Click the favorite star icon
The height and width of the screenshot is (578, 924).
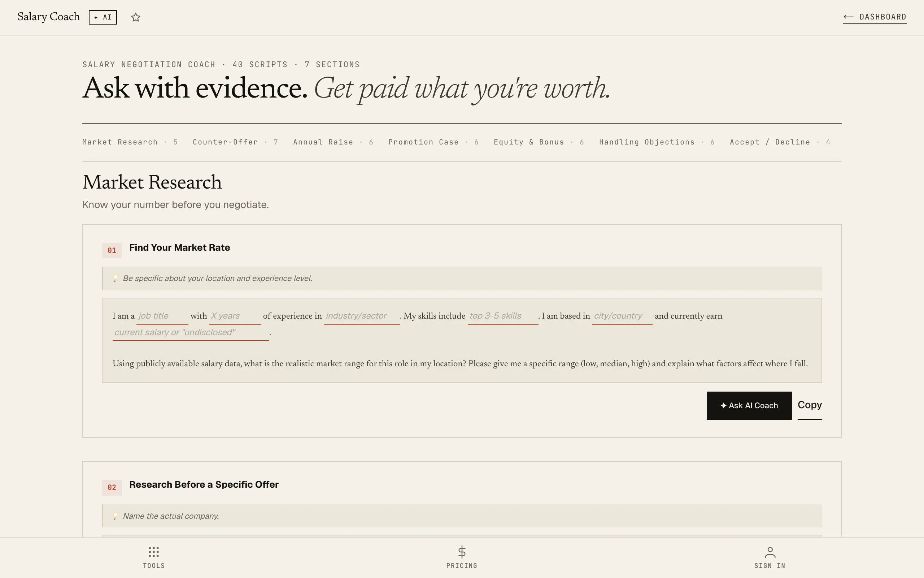coord(136,17)
